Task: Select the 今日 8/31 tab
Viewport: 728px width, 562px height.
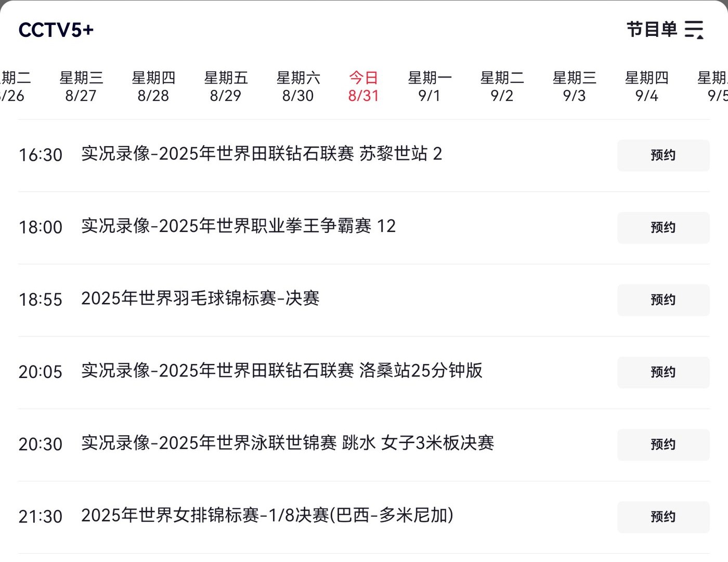Action: click(363, 87)
